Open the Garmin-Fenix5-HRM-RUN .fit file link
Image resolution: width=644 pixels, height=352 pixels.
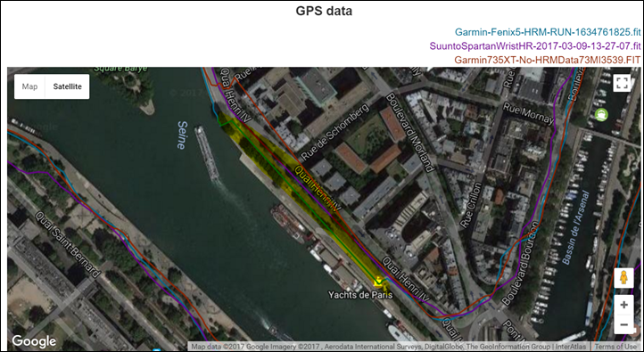click(x=548, y=32)
